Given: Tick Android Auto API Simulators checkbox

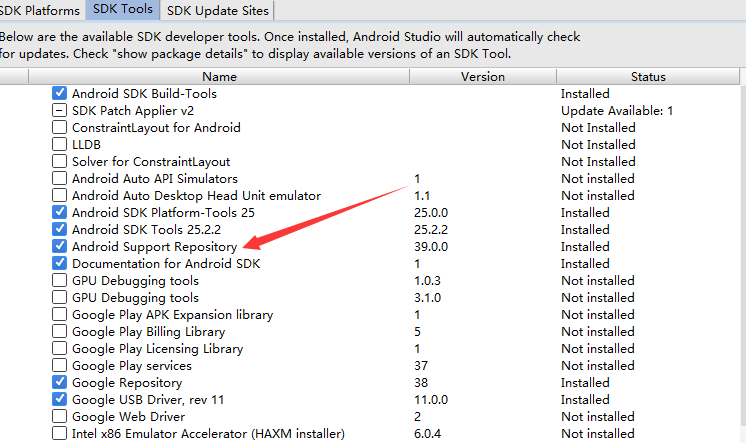Looking at the screenshot, I should (x=59, y=178).
